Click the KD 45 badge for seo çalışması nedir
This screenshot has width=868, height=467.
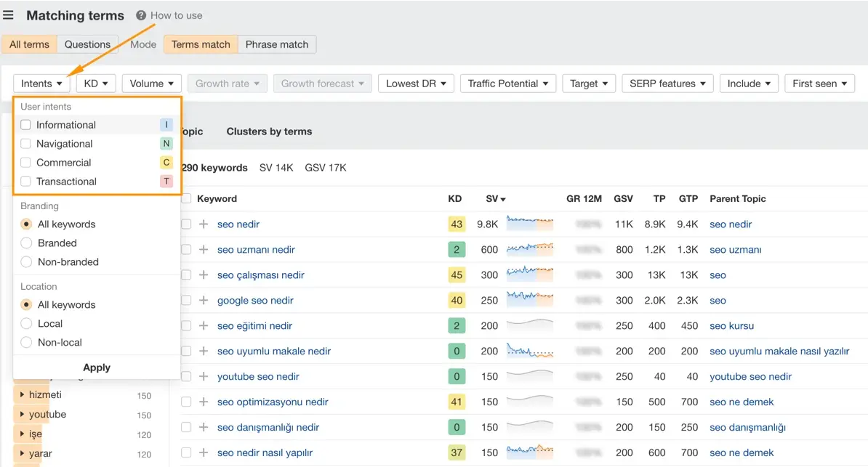click(x=457, y=275)
